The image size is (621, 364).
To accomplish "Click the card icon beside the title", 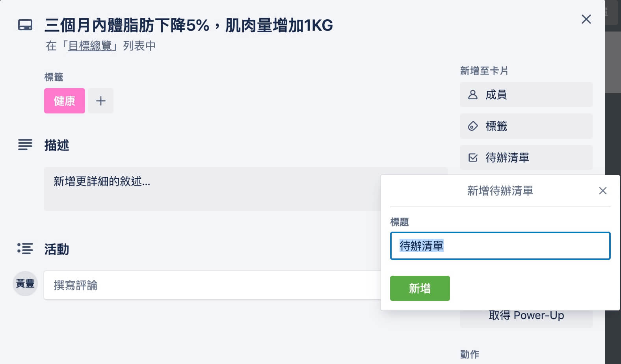I will click(25, 25).
